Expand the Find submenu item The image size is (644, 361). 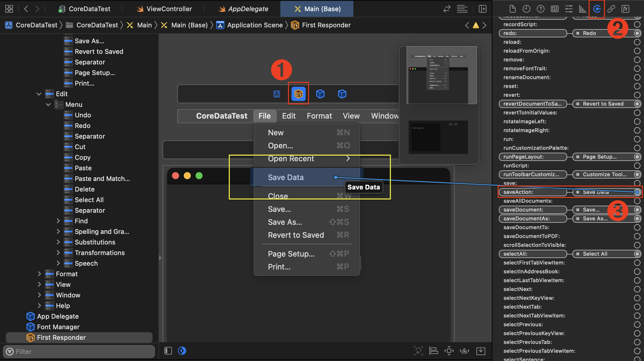58,221
